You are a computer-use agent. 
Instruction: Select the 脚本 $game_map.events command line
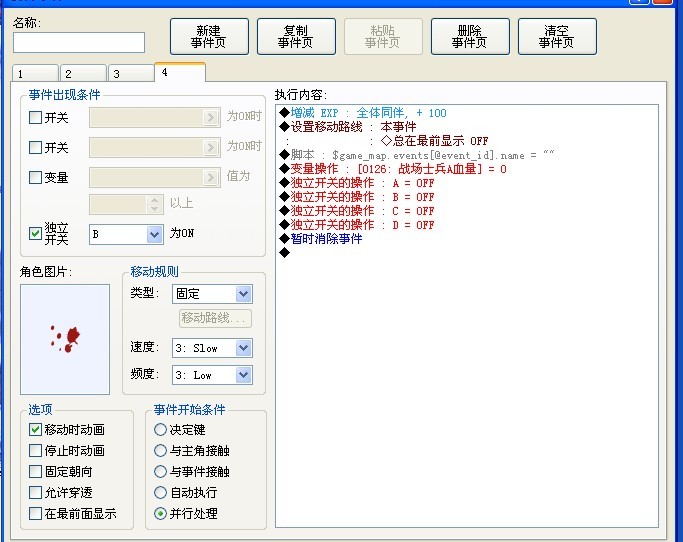coord(417,155)
